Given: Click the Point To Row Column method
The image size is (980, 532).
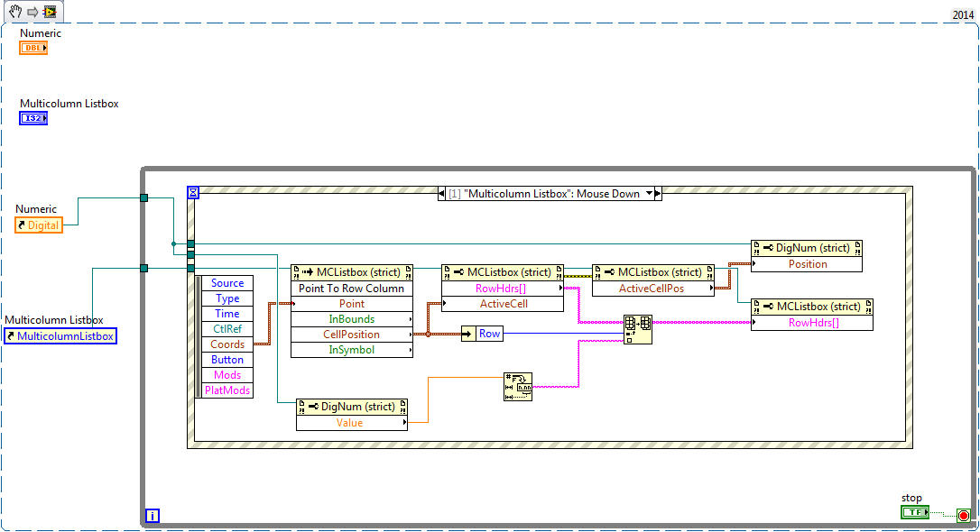Looking at the screenshot, I should tap(352, 289).
